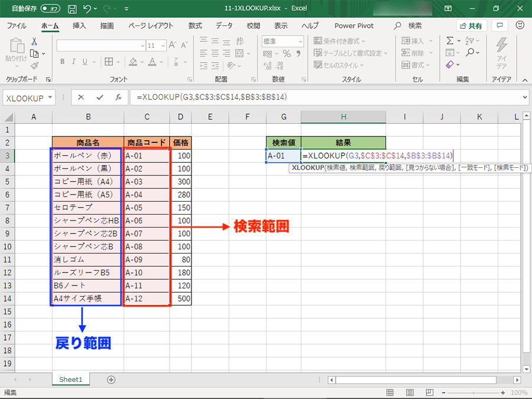Image resolution: width=532 pixels, height=399 pixels.
Task: Switch to the 挿入 ribbon tab
Action: coord(79,26)
